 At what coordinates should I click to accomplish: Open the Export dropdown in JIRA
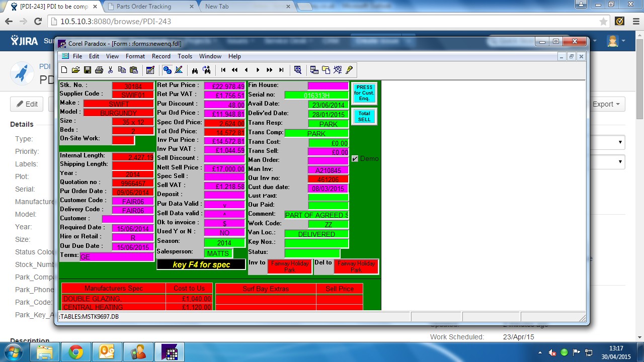607,104
